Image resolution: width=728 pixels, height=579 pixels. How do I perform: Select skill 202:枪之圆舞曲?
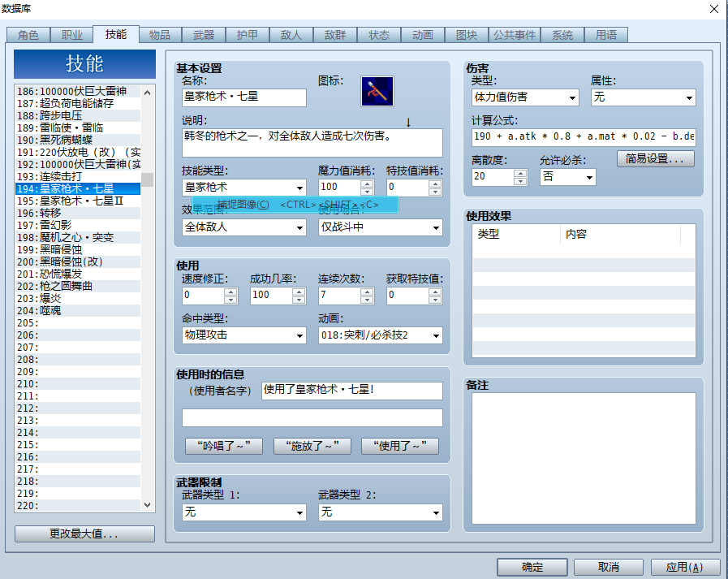[78, 286]
